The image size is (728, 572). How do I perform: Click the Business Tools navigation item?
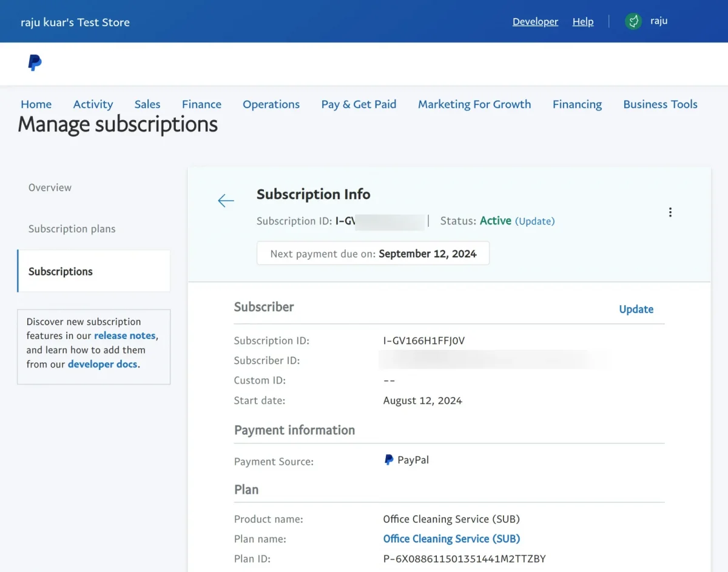coord(660,104)
